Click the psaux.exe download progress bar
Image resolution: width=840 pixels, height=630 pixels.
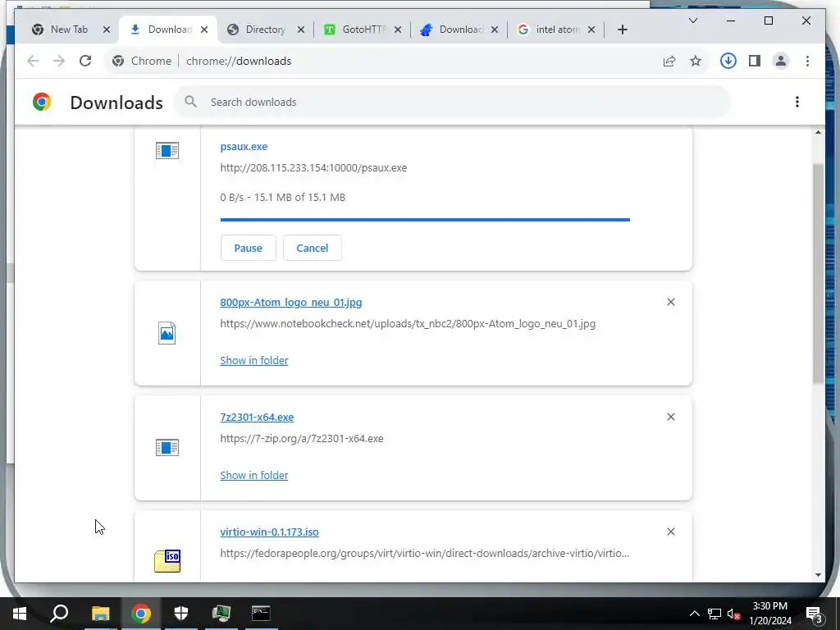pos(426,220)
